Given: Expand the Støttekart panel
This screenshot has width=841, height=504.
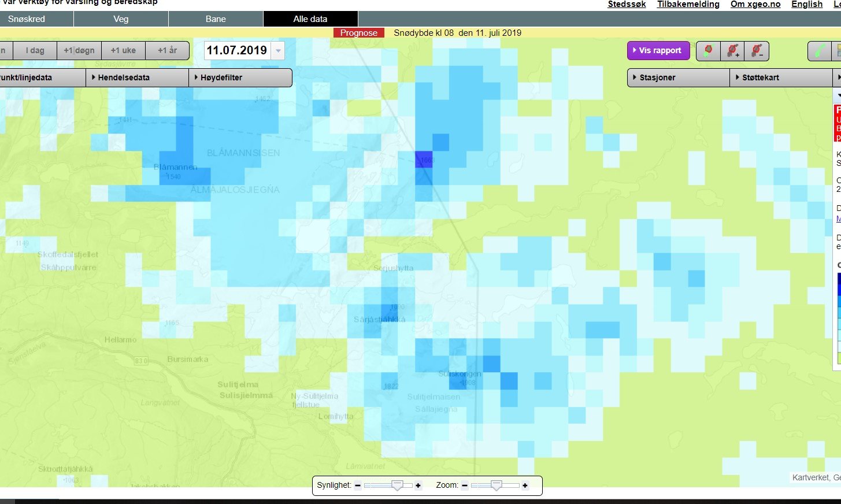Looking at the screenshot, I should coord(781,77).
